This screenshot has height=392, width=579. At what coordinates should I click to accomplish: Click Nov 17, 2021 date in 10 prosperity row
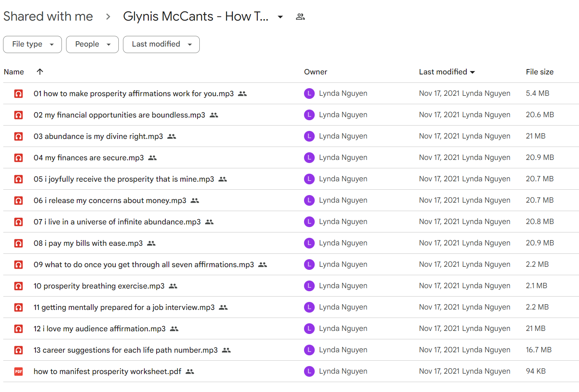click(x=439, y=286)
